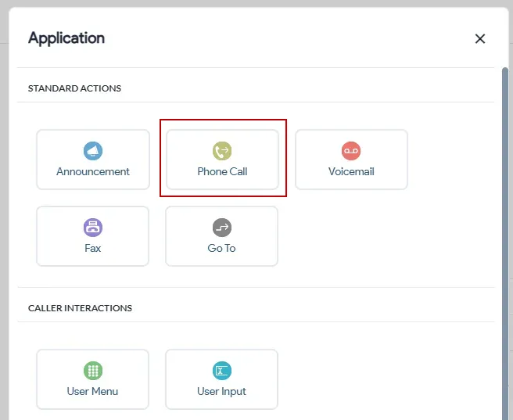Select the Go To label text

point(222,248)
